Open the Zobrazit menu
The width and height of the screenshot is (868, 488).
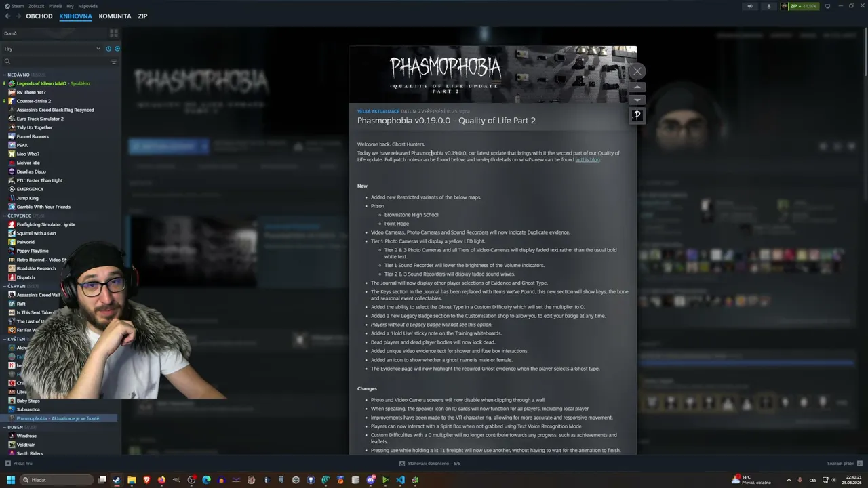(x=36, y=6)
